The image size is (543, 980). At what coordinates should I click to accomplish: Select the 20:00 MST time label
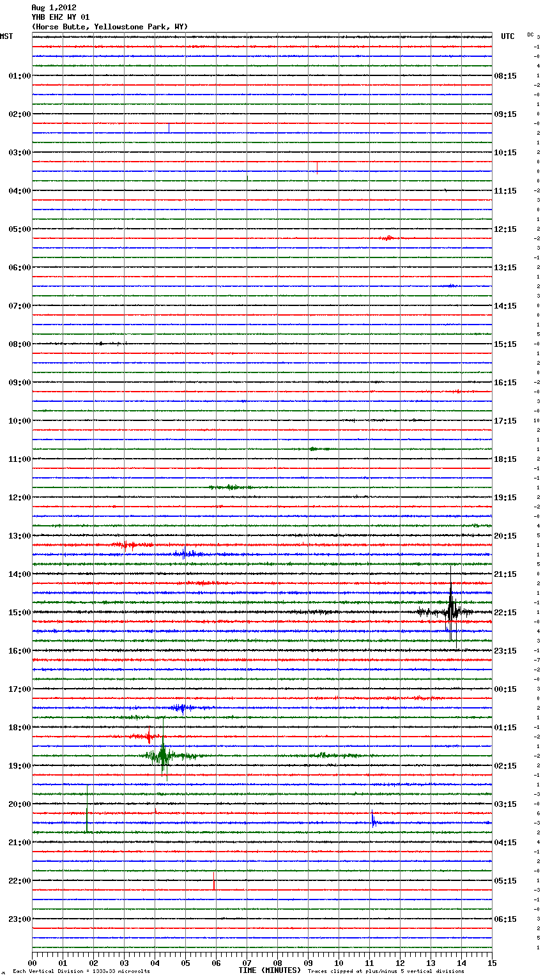click(20, 804)
